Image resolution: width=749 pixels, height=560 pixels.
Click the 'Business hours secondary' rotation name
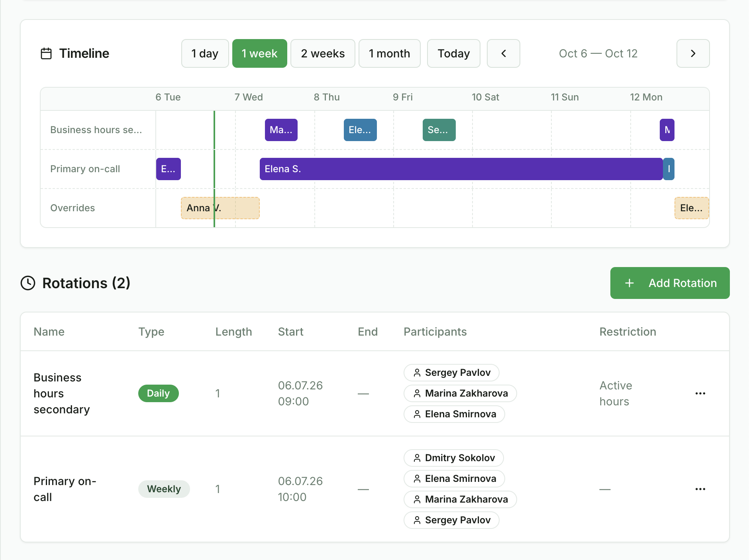tap(62, 393)
